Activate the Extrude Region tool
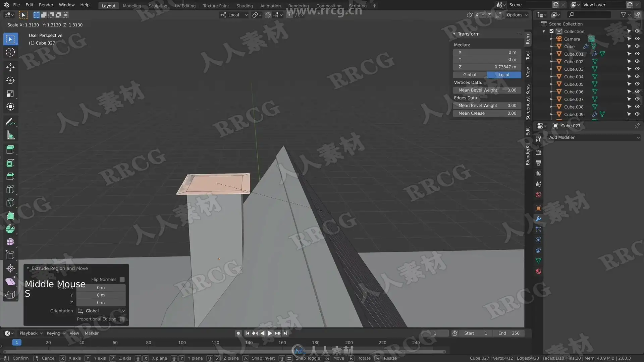Viewport: 644px width, 362px height. [10, 149]
